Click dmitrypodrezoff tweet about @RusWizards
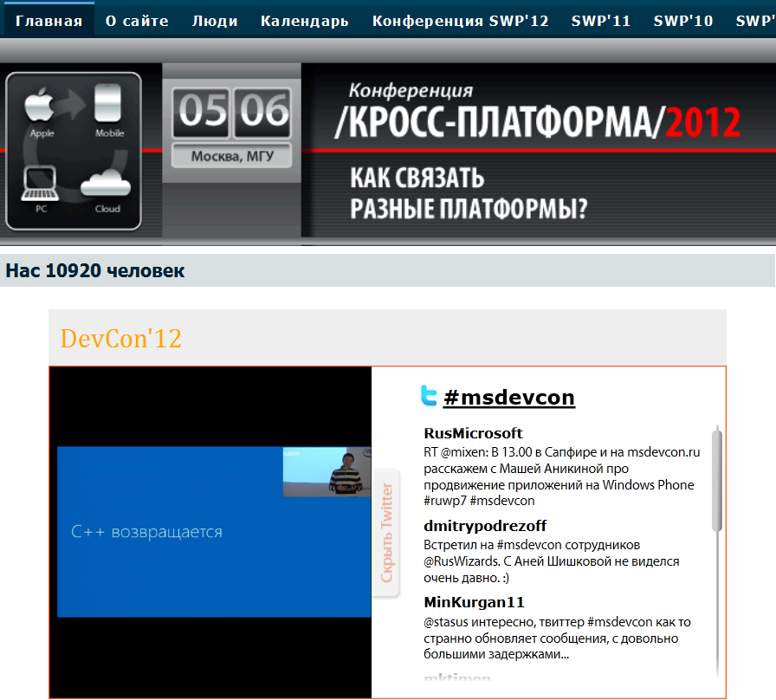 pos(552,561)
